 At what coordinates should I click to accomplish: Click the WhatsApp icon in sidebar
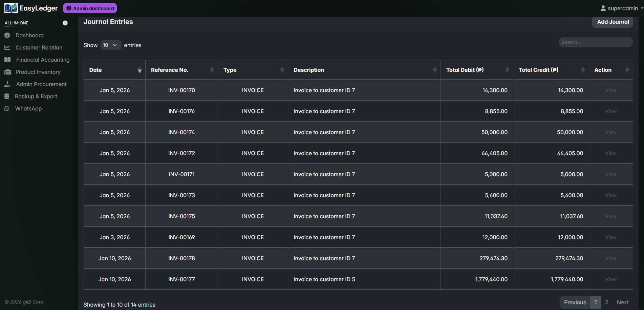tap(7, 108)
